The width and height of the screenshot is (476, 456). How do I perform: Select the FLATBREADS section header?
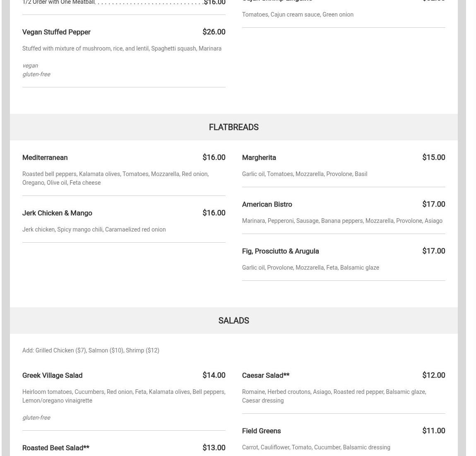[233, 127]
